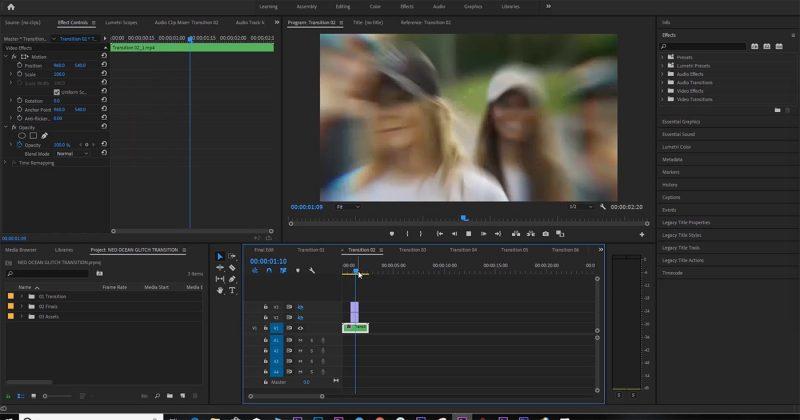Expand the Video Transitions folder
Image resolution: width=800 pixels, height=420 pixels.
click(x=664, y=100)
